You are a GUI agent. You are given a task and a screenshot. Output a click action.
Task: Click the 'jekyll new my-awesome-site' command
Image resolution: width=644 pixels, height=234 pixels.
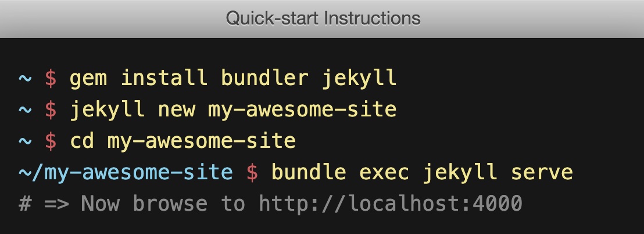233,110
